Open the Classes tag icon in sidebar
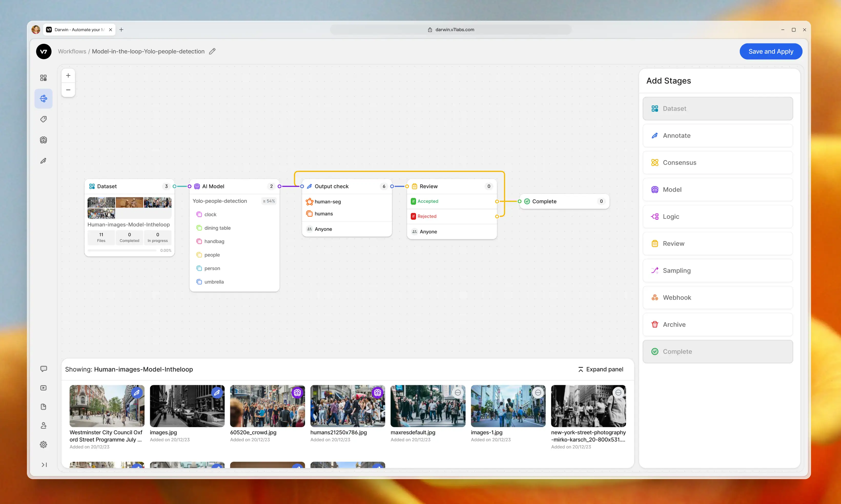Viewport: 841px width, 504px height. (x=44, y=119)
